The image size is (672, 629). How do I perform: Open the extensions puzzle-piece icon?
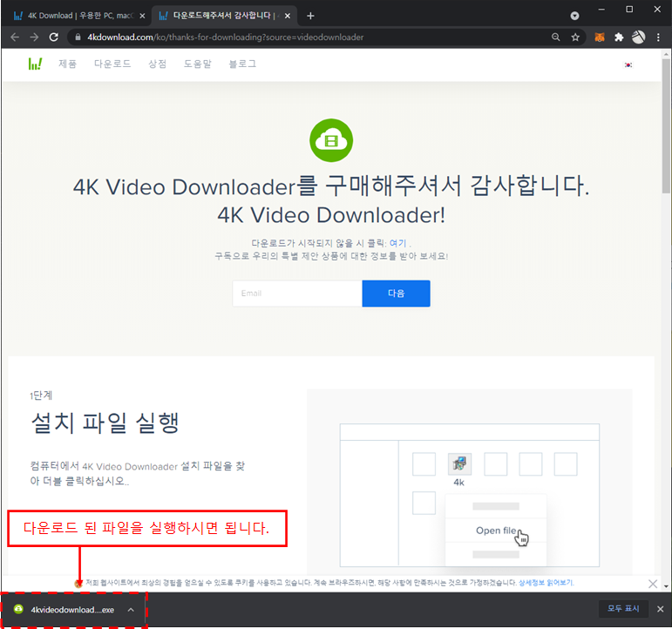click(x=619, y=37)
